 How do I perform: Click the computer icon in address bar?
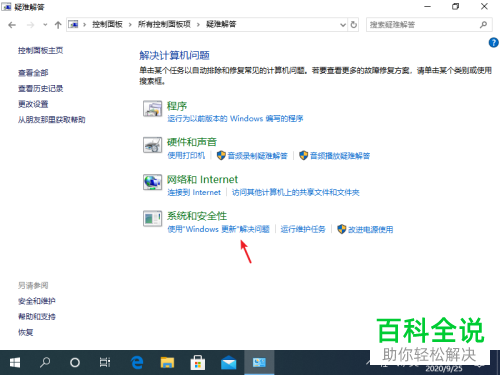pyautogui.click(x=73, y=24)
